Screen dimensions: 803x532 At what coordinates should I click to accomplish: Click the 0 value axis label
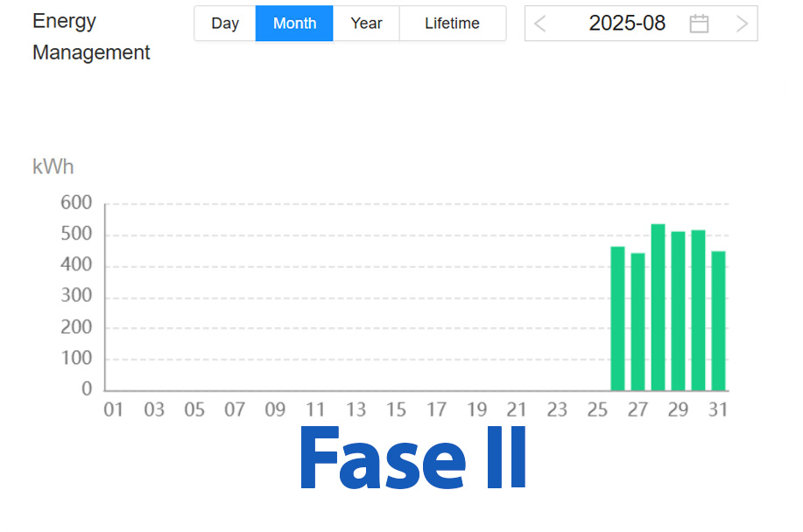tap(84, 388)
